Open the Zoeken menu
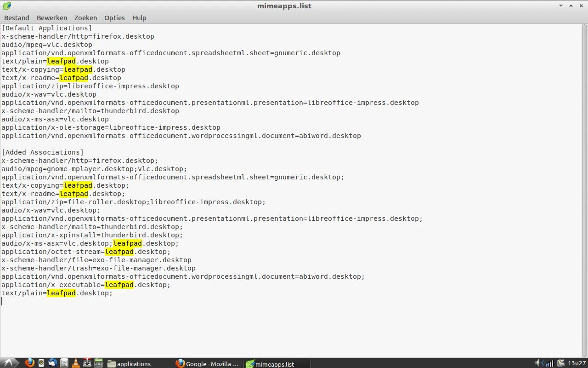 click(x=85, y=18)
